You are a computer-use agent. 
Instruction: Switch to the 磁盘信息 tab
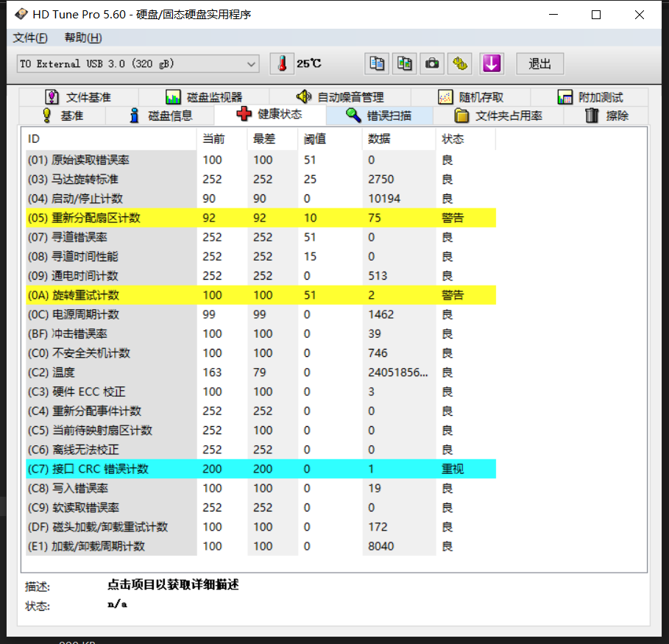tap(160, 116)
